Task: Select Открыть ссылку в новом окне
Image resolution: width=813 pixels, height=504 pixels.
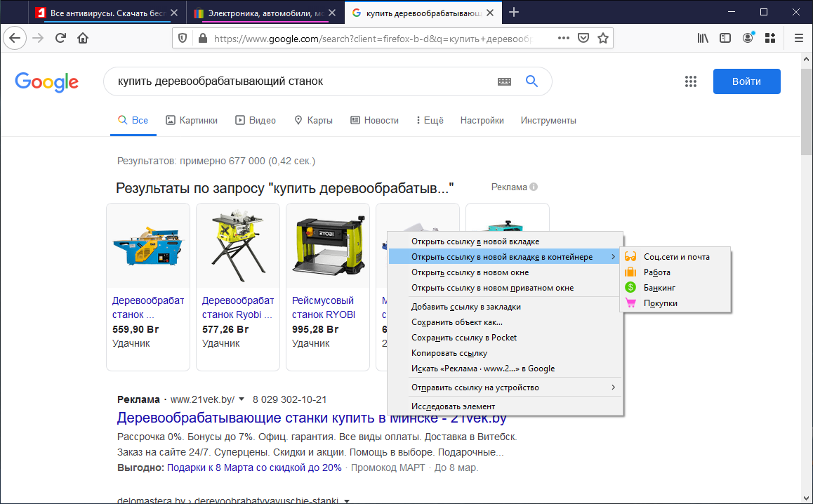Action: (x=505, y=272)
